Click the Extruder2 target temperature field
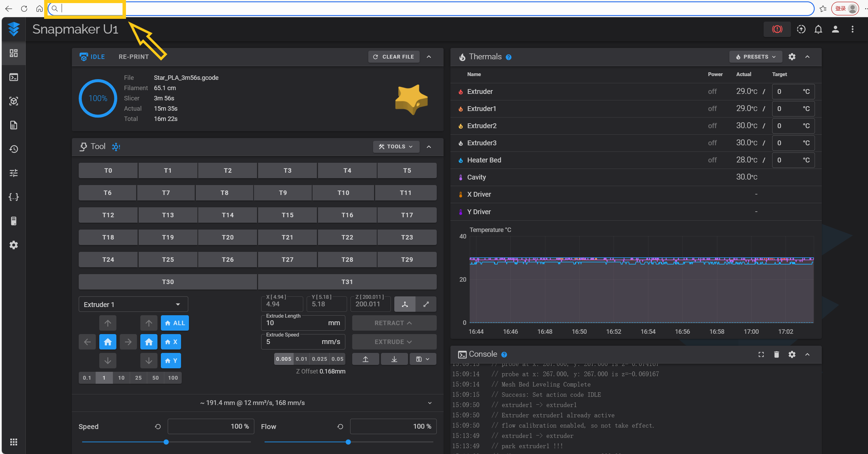 [x=787, y=126]
